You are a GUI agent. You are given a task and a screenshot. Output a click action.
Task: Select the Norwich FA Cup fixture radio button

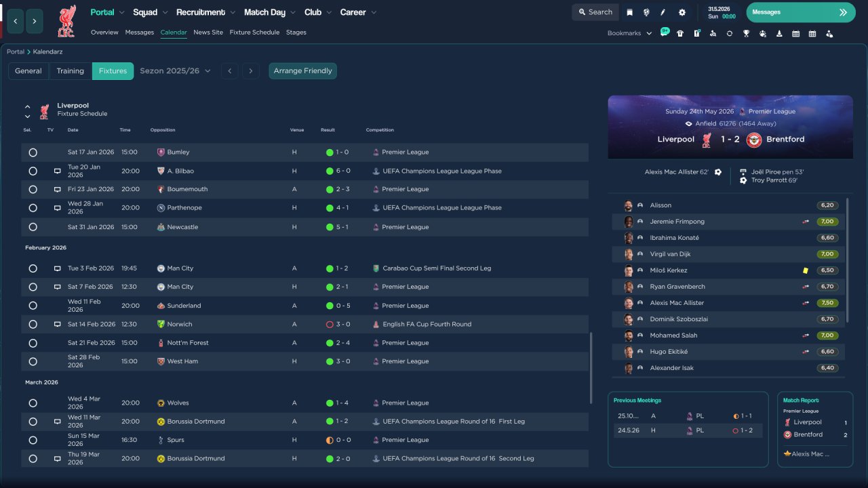(x=33, y=325)
